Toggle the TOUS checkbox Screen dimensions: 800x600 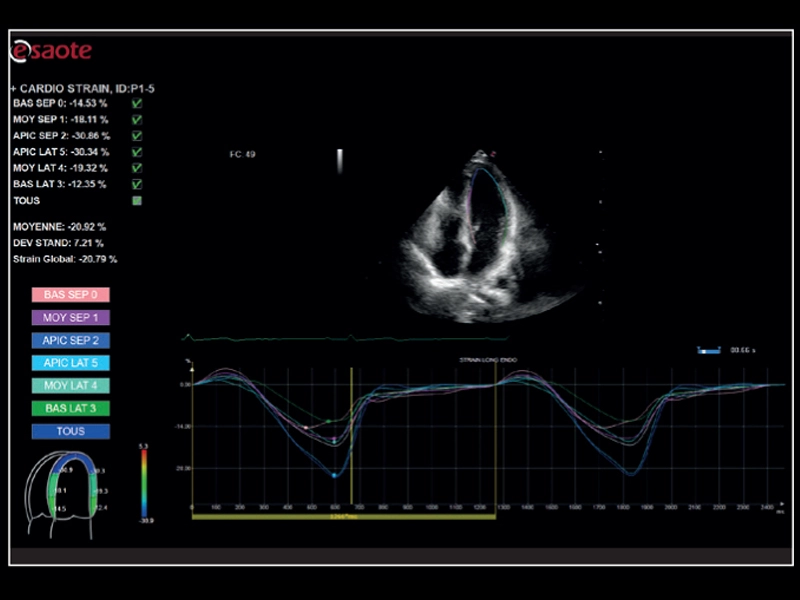pyautogui.click(x=137, y=201)
